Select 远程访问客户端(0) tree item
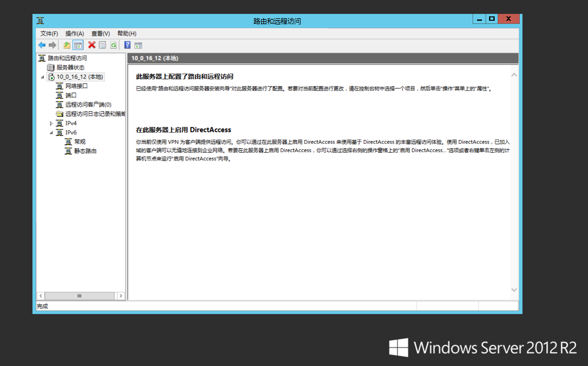The height and width of the screenshot is (366, 588). point(88,105)
